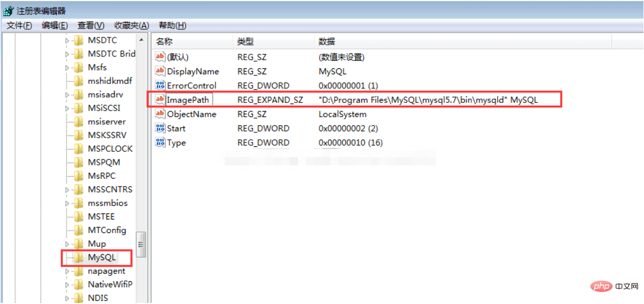Click the MSSCNTRS folder icon

pos(79,189)
